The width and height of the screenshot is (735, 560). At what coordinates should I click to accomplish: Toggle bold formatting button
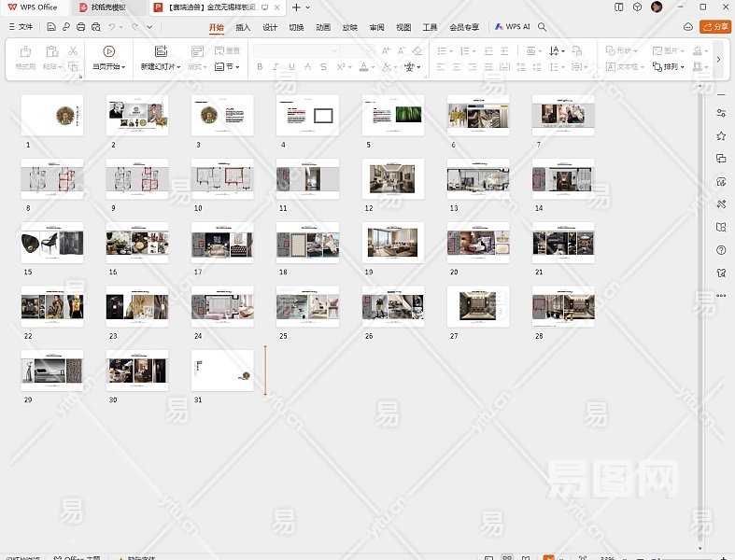[x=260, y=67]
